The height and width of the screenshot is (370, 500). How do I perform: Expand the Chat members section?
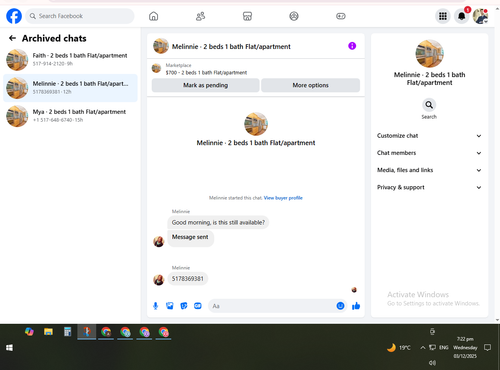pyautogui.click(x=429, y=153)
